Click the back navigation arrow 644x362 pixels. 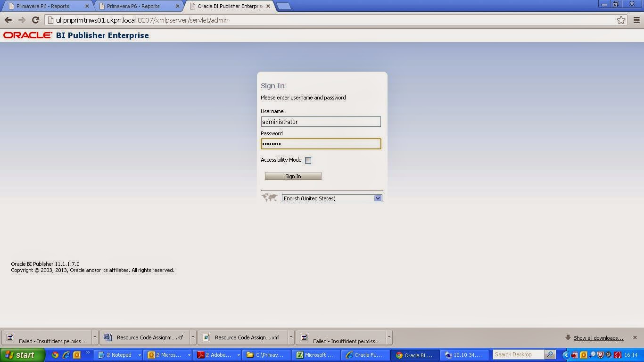(8, 20)
